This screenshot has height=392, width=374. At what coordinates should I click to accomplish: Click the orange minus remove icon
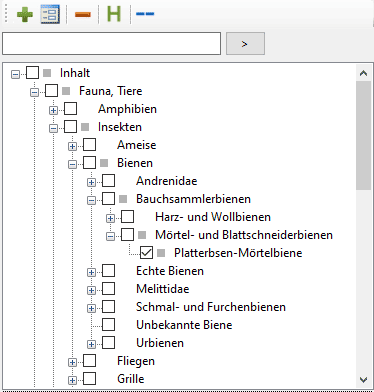click(x=83, y=14)
